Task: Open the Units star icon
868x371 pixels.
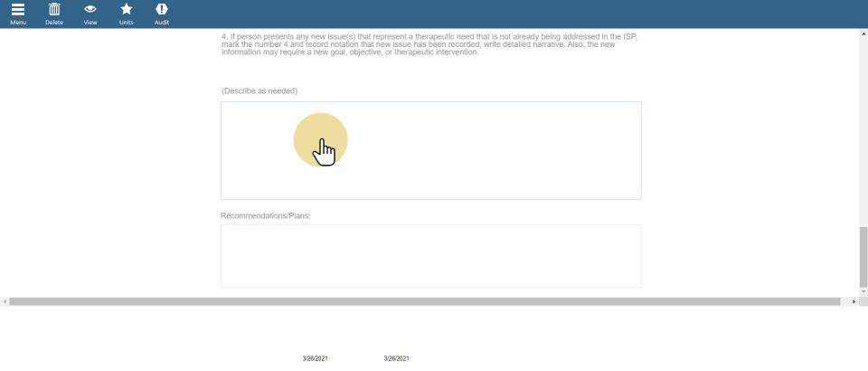Action: (127, 9)
